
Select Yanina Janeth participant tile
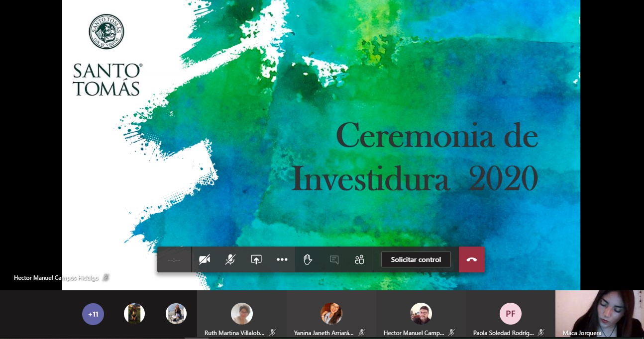click(331, 314)
